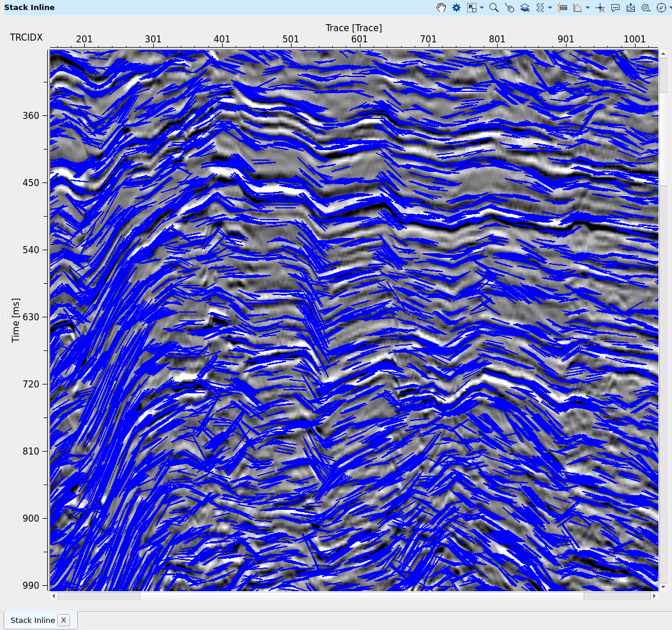Switch to the Stack Inline tab
This screenshot has height=630, width=672.
(x=33, y=620)
